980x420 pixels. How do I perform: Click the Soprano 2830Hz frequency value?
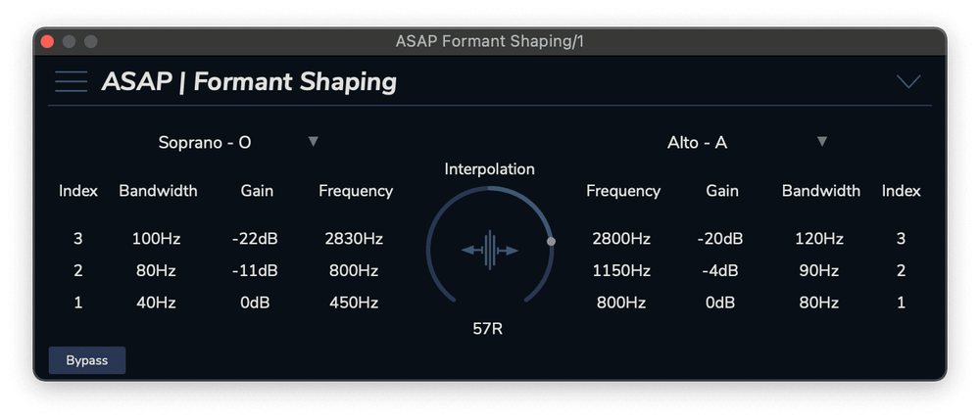tap(355, 238)
